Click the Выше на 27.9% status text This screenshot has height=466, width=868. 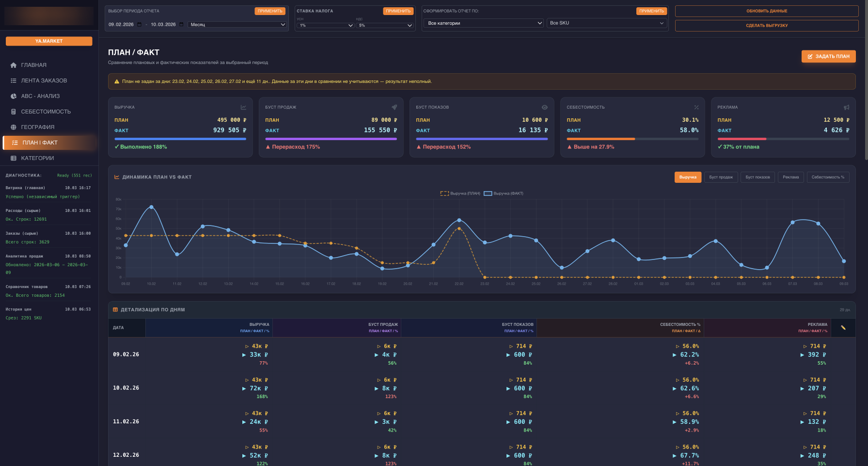pos(591,147)
